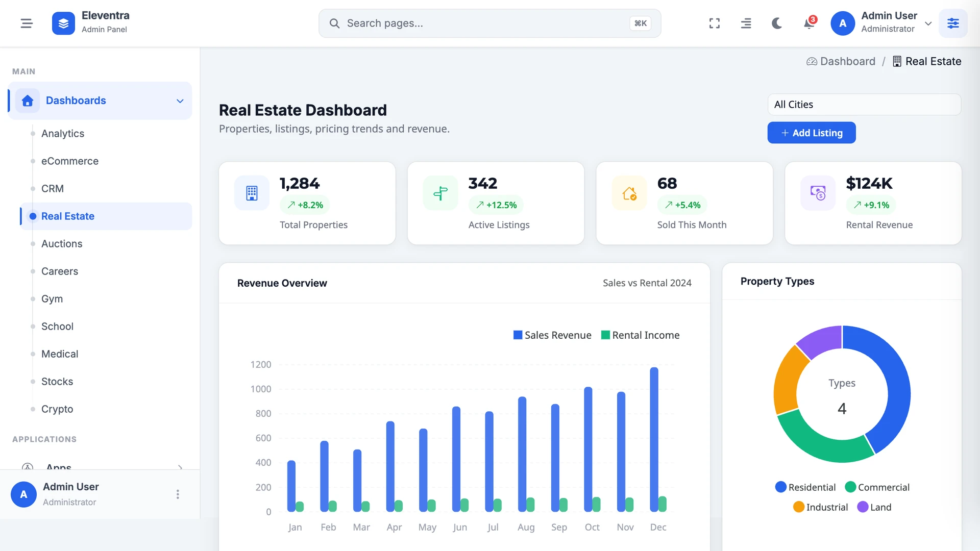Screen dimensions: 980x551
Task: Toggle Land legend in Property Types
Action: click(874, 507)
